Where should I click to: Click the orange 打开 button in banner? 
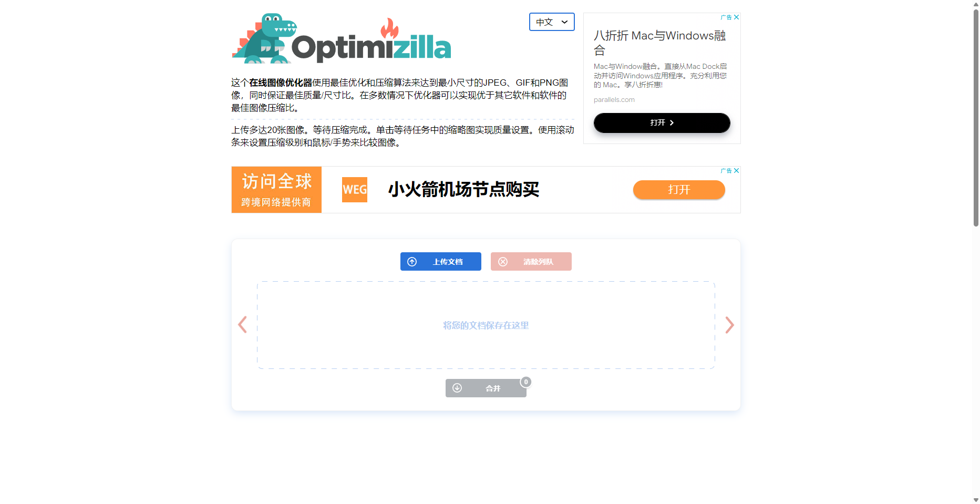coord(679,190)
